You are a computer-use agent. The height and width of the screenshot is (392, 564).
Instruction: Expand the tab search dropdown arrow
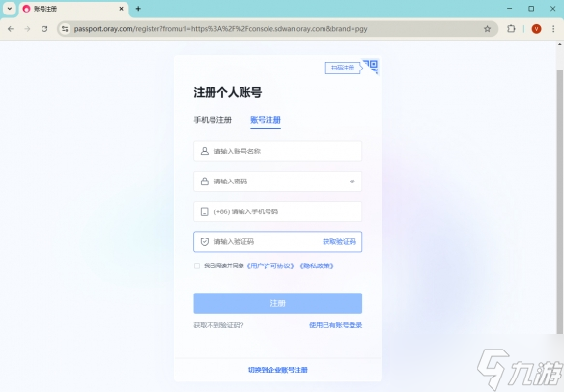pyautogui.click(x=10, y=9)
